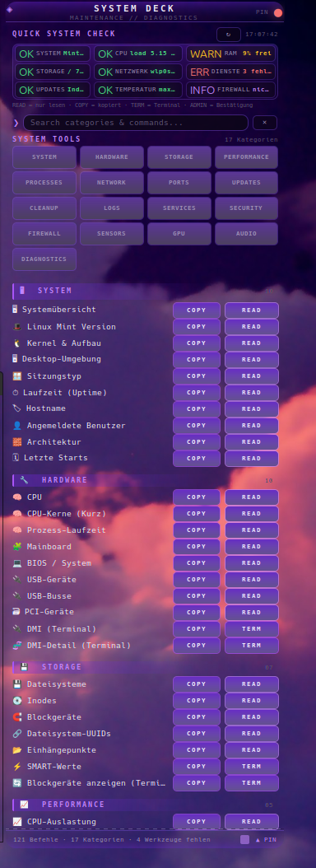The image size is (316, 868).
Task: Click the magnet icon beside Blockgeräte
Action: click(x=17, y=716)
